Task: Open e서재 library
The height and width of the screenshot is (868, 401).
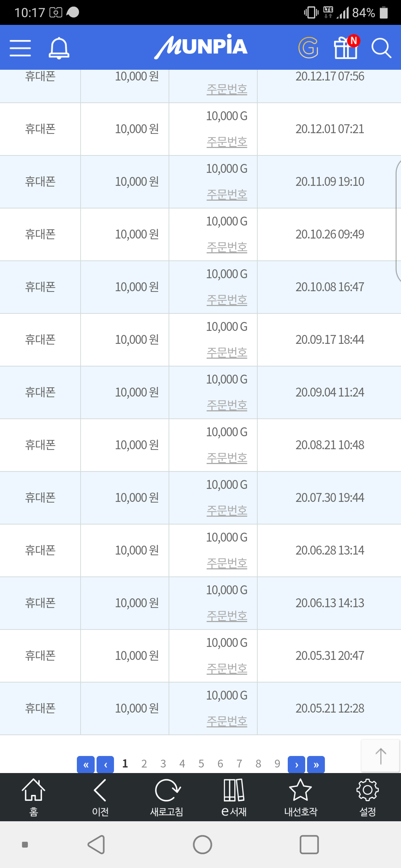Action: (x=234, y=797)
